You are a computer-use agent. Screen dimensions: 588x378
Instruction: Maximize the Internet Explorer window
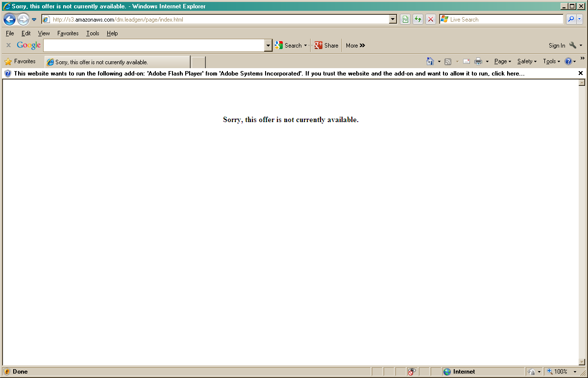pyautogui.click(x=572, y=6)
